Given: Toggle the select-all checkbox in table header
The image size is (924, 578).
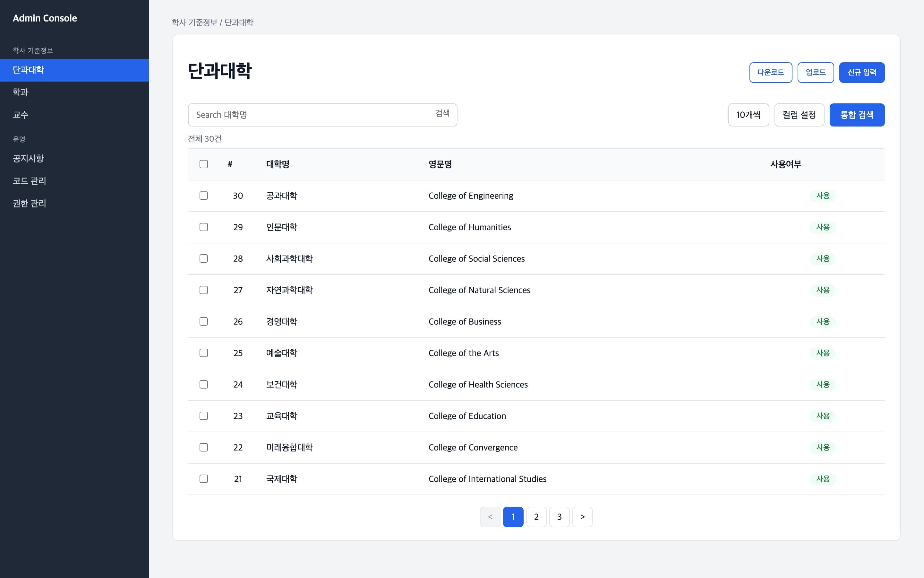Looking at the screenshot, I should [x=203, y=164].
